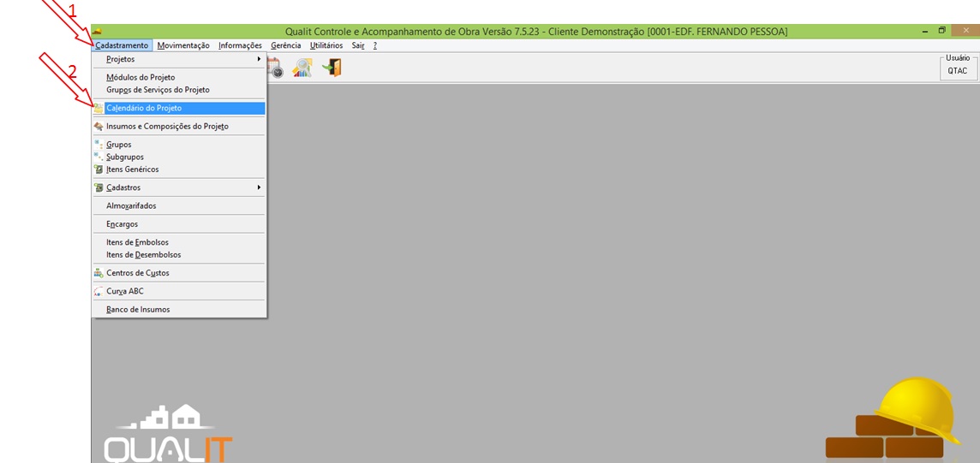
Task: Open the Gerência menu
Action: [285, 45]
